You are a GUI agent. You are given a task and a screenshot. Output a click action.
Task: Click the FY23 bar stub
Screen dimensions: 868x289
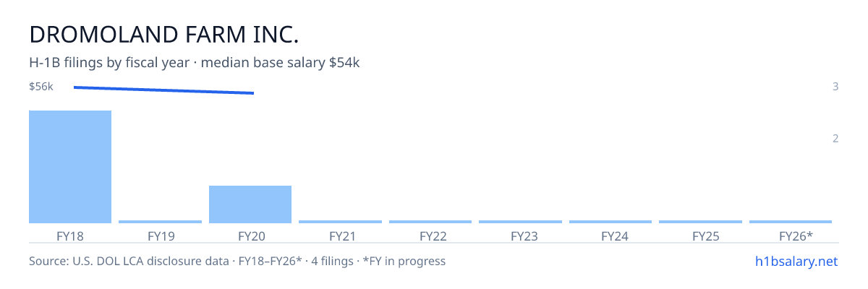click(x=520, y=222)
